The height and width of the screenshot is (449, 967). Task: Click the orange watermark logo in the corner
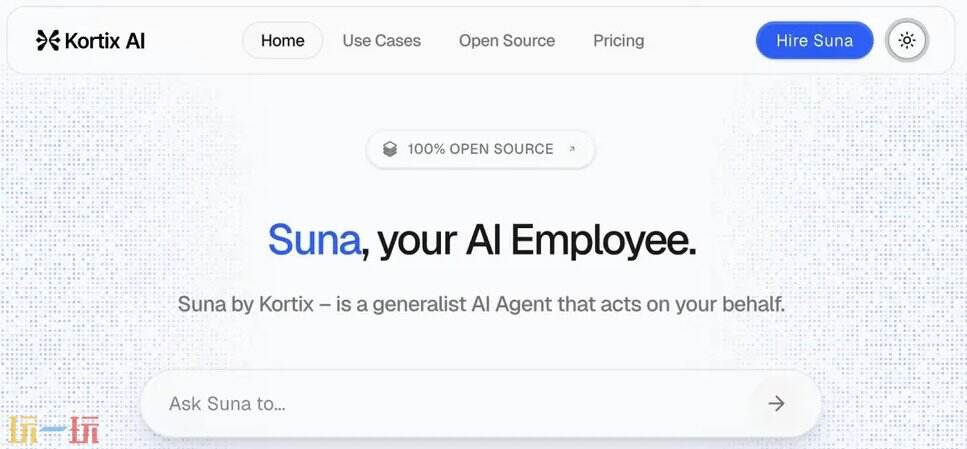(54, 430)
